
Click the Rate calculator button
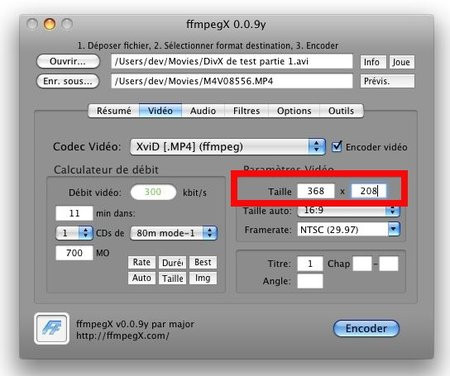142,262
